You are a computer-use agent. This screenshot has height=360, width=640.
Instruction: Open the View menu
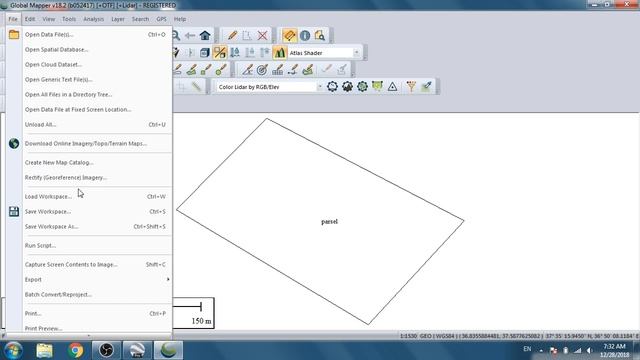pyautogui.click(x=49, y=19)
